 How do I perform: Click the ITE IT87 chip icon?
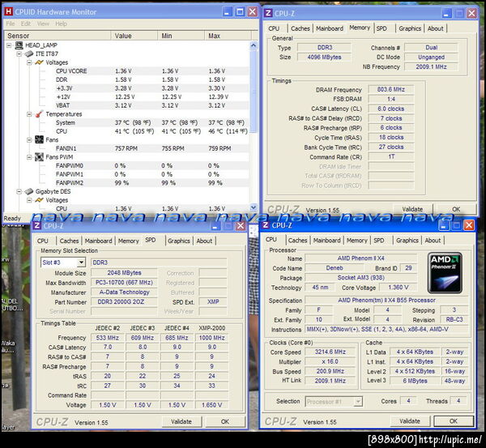pos(29,54)
